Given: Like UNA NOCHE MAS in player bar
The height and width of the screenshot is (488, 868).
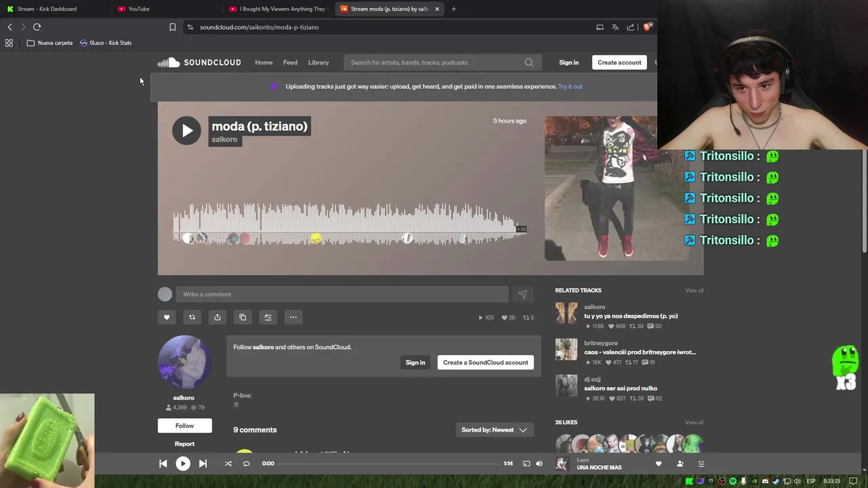Looking at the screenshot, I should [658, 464].
